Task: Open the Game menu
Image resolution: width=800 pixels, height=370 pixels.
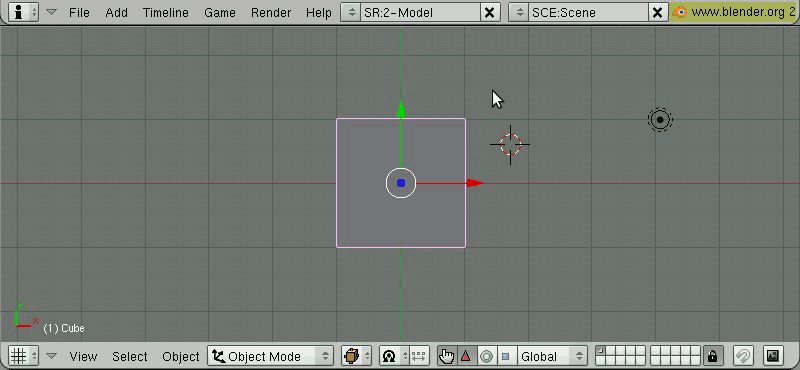Action: pyautogui.click(x=219, y=12)
